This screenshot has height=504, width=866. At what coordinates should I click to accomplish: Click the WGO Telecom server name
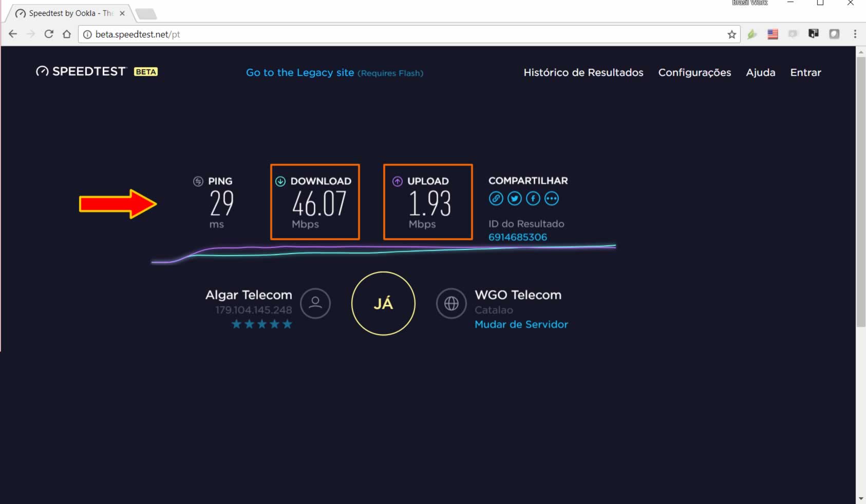point(518,295)
